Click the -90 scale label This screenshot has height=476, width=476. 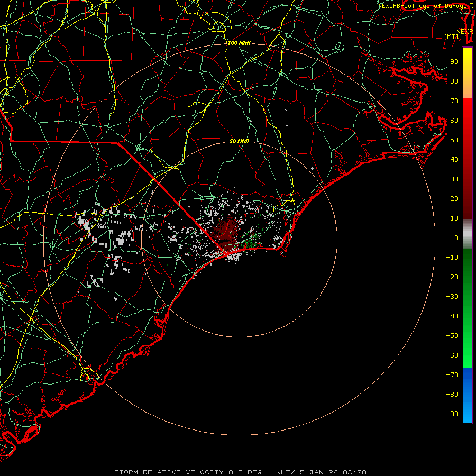click(452, 414)
